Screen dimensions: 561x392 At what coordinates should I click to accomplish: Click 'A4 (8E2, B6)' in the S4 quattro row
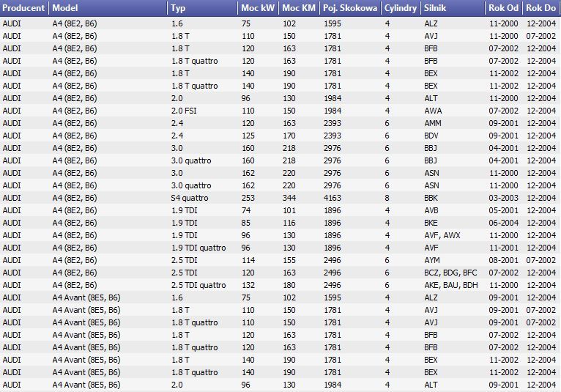point(75,198)
